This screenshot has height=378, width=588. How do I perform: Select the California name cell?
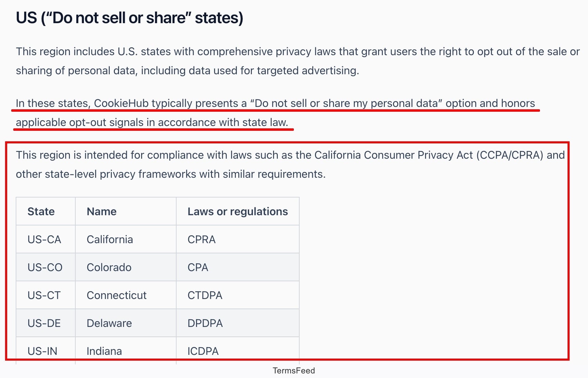coord(126,239)
